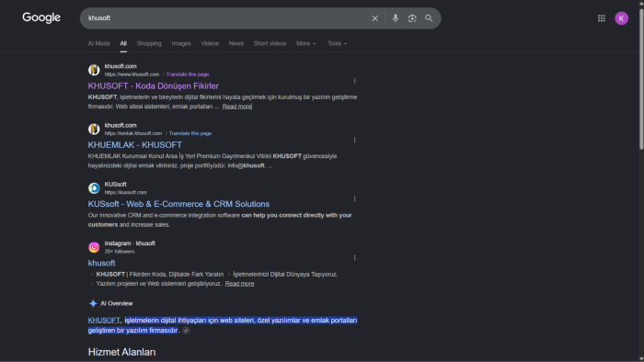Click the KUSsoft site name label
Screen dimensions: 644x362
[115, 185]
